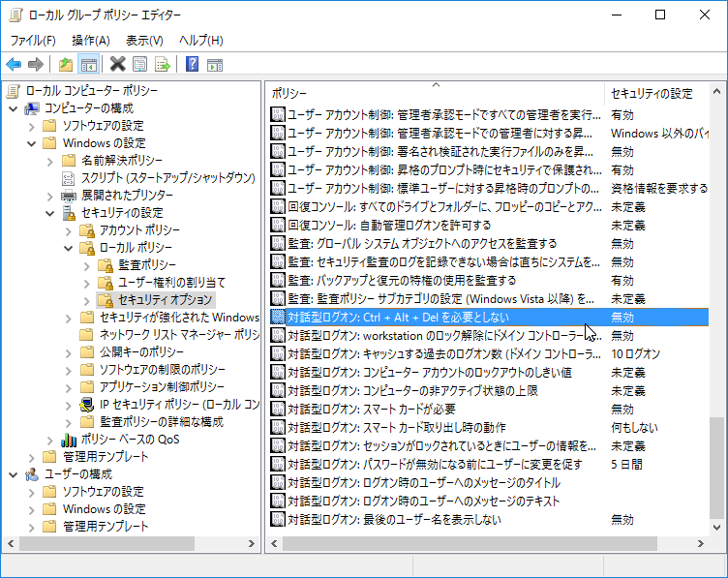Click the ポリシー ベースの QoS chart icon
The height and width of the screenshot is (578, 728).
point(69,440)
